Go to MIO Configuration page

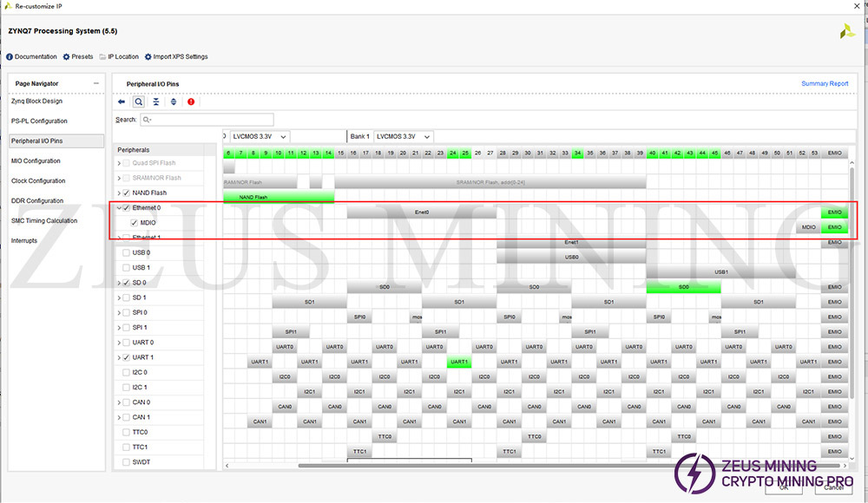36,161
